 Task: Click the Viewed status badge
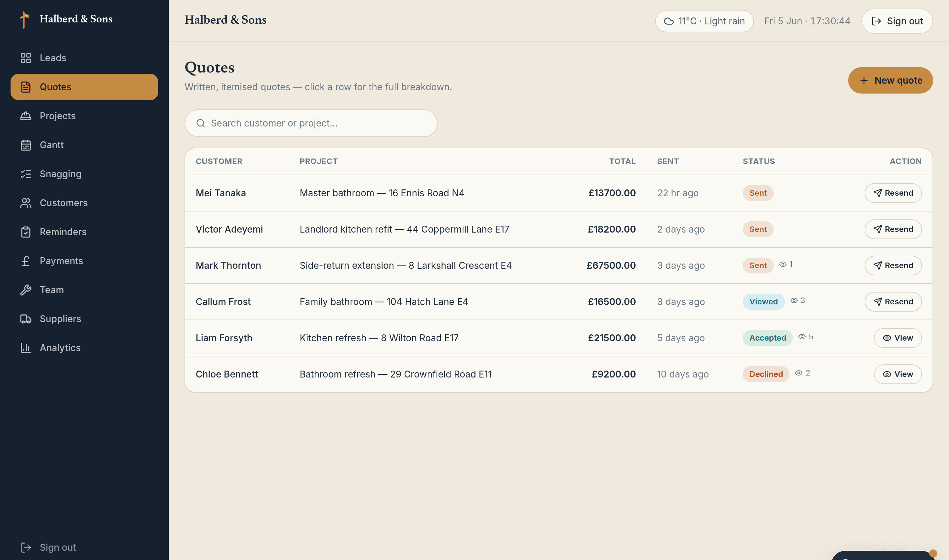763,302
